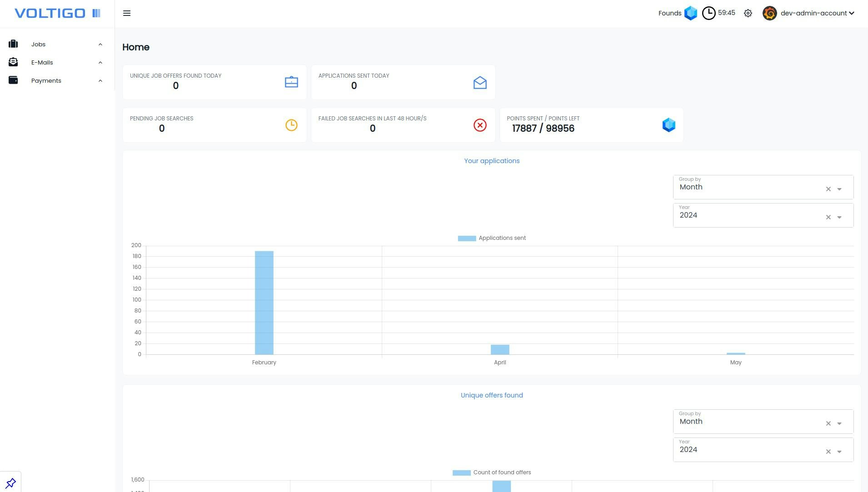This screenshot has height=492, width=868.
Task: Click the Points Spent / Points Left label
Action: (x=543, y=119)
